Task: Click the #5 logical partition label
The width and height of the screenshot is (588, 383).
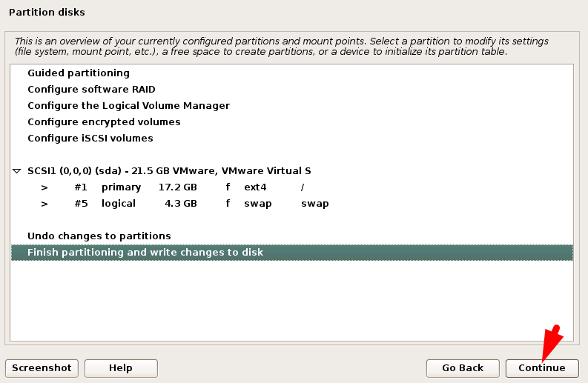Action: (105, 203)
